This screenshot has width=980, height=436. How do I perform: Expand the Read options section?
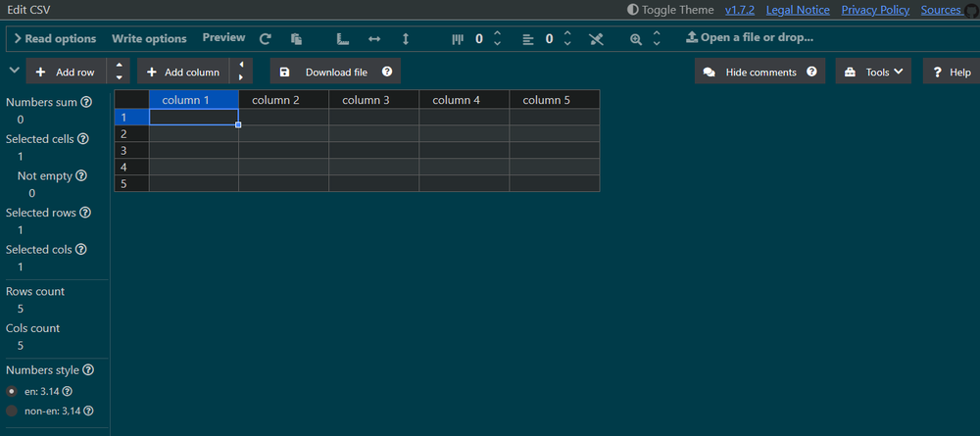(x=55, y=39)
